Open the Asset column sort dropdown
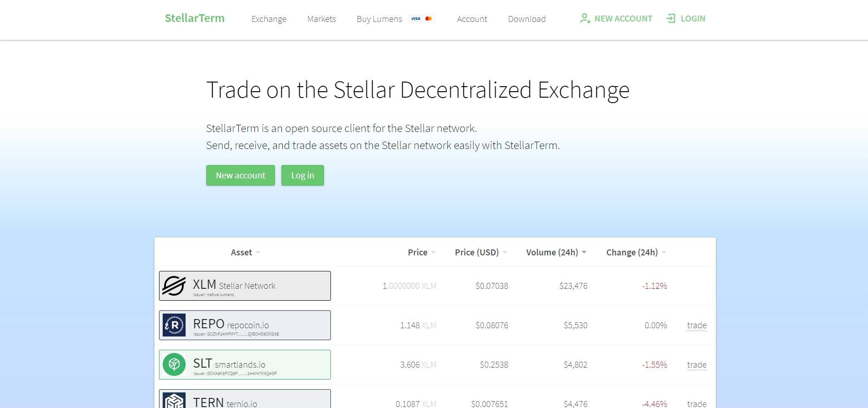The width and height of the screenshot is (868, 408). pyautogui.click(x=258, y=252)
